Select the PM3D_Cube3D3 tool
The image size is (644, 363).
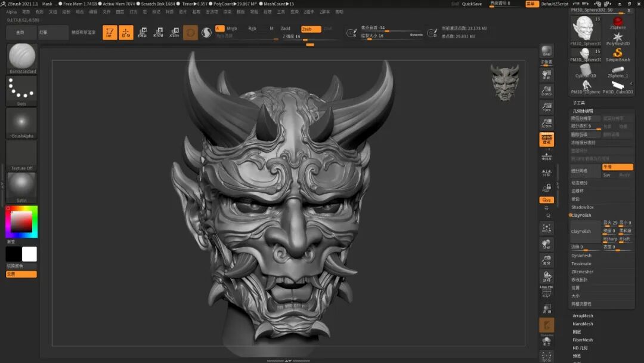pyautogui.click(x=617, y=87)
